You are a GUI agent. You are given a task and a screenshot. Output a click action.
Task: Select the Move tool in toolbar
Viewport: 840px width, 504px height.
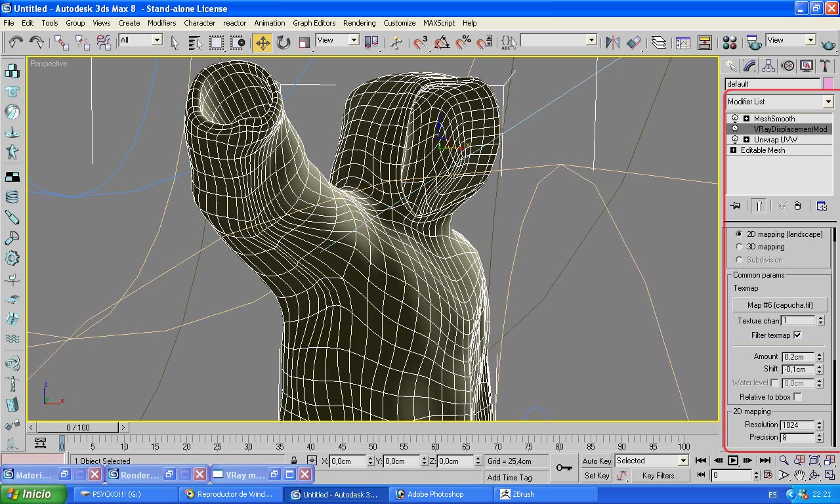[x=262, y=43]
